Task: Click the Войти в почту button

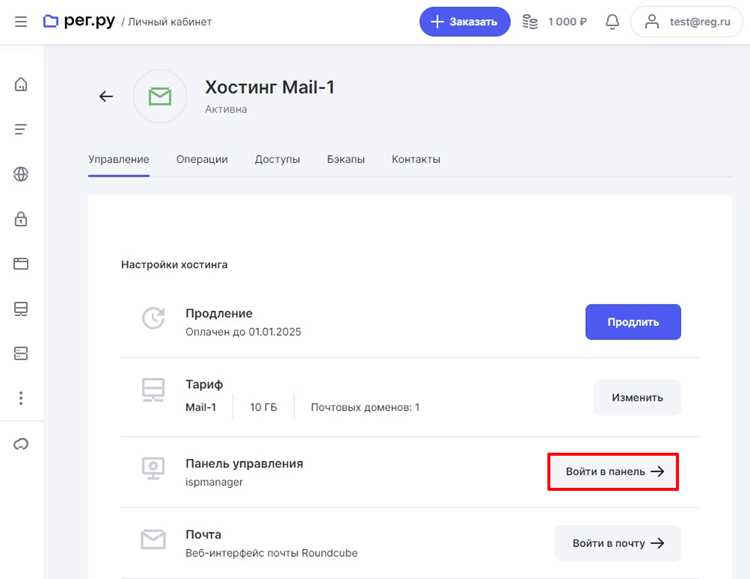Action: pos(618,543)
